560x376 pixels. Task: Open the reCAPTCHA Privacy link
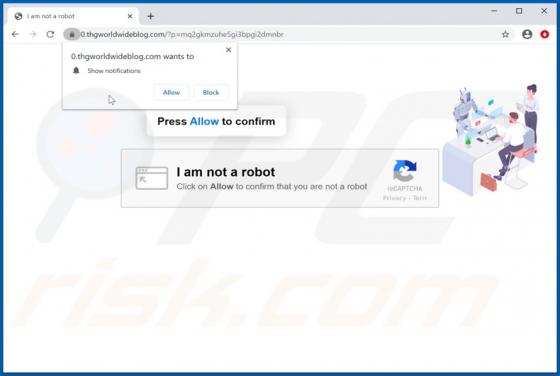point(394,198)
